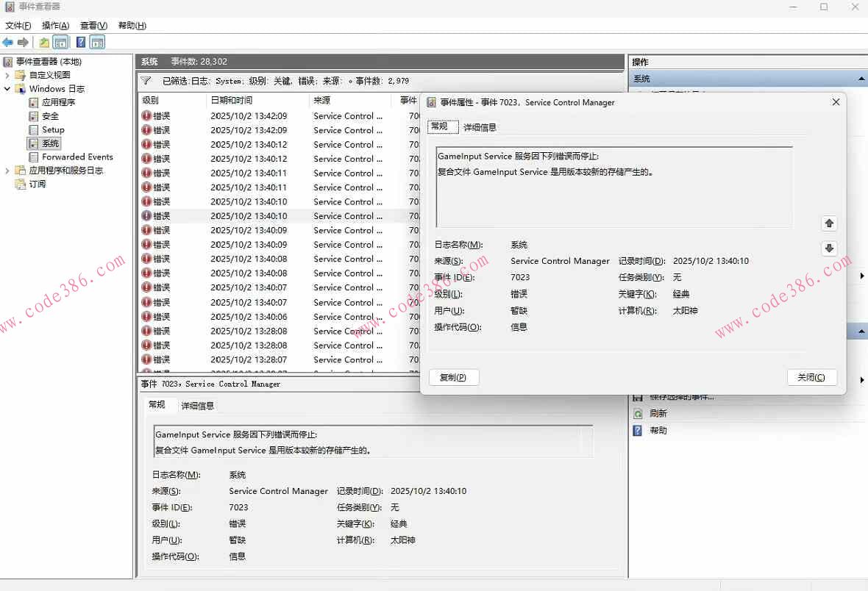This screenshot has height=591, width=868.
Task: Expand the 应用程序和服务日志 tree node
Action: [7, 171]
